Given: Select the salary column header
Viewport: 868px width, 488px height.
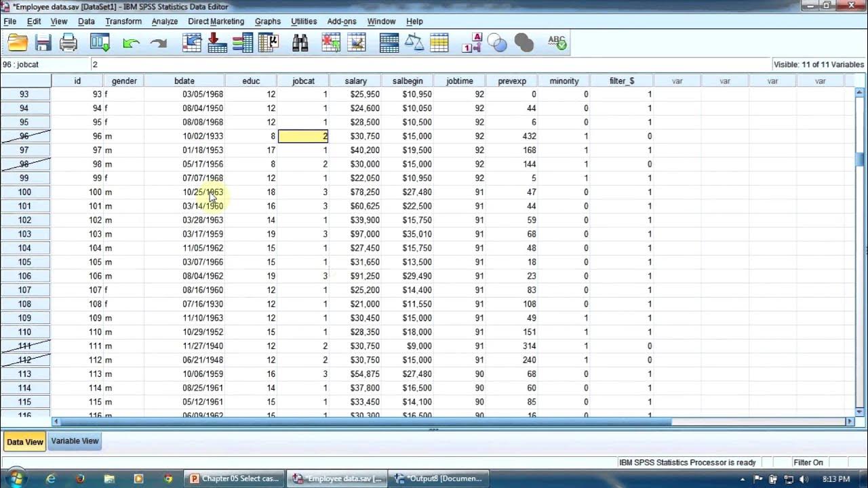Looking at the screenshot, I should click(x=355, y=81).
